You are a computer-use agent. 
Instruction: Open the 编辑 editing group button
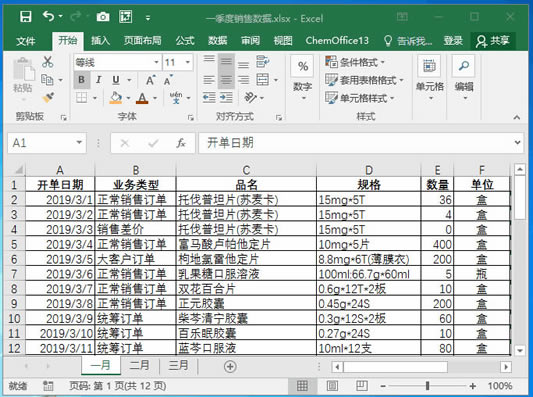tap(464, 78)
